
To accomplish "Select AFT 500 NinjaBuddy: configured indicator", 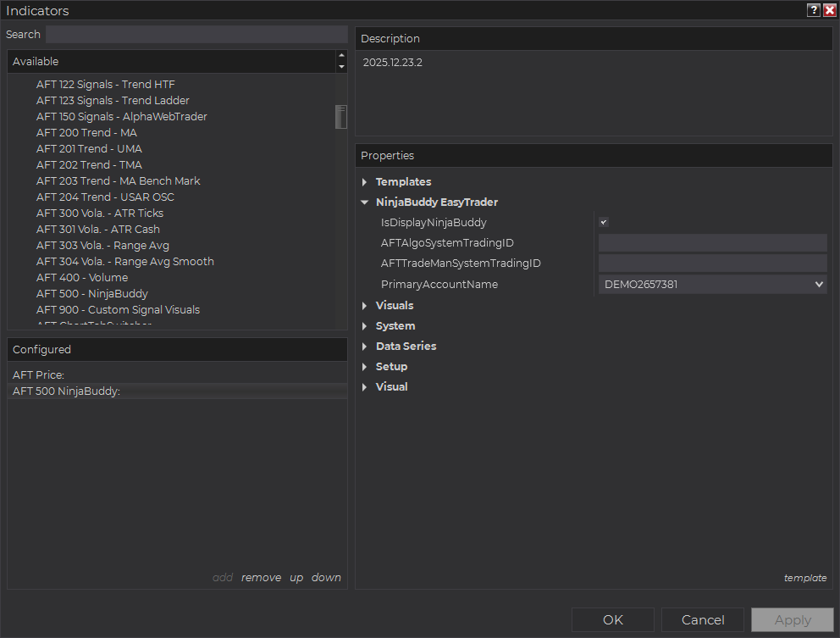I will (177, 391).
